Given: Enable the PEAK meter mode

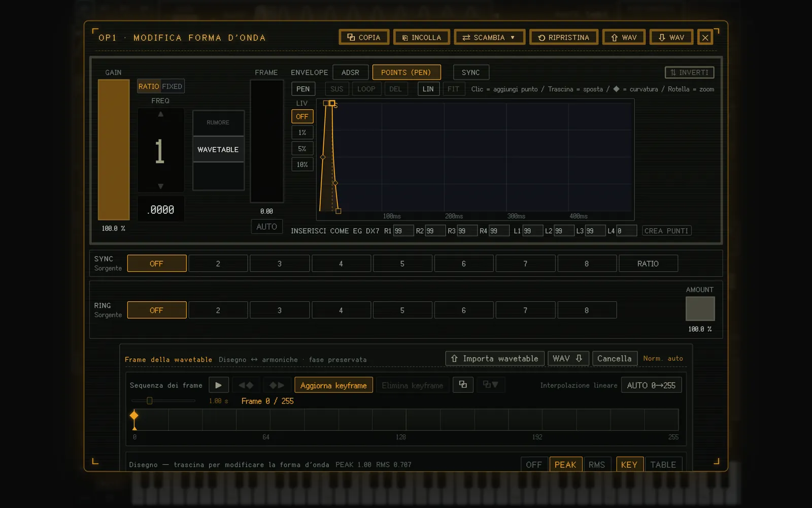Looking at the screenshot, I should [565, 464].
